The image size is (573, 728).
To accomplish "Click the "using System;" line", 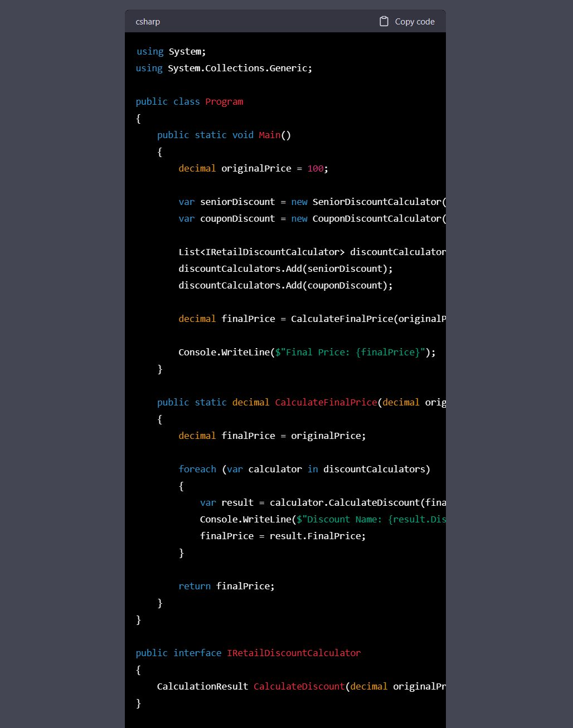I will coord(171,51).
